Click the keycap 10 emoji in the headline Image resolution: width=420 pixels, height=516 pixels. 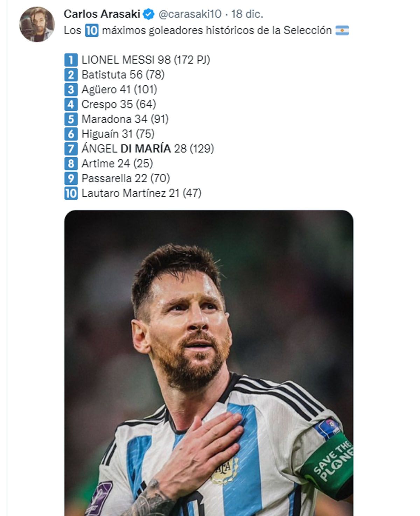coord(91,31)
